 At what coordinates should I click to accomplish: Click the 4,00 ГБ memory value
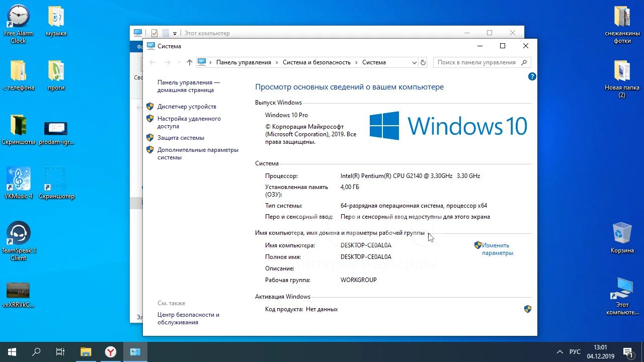[x=350, y=187]
